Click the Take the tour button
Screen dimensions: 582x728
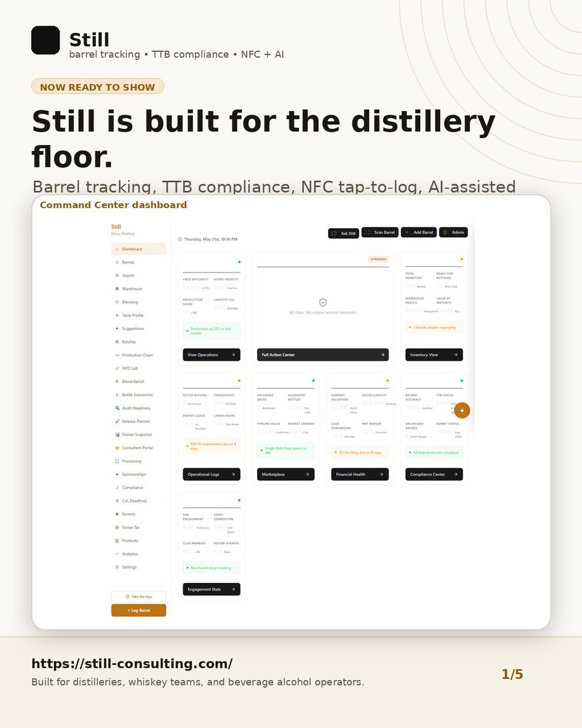coord(139,597)
